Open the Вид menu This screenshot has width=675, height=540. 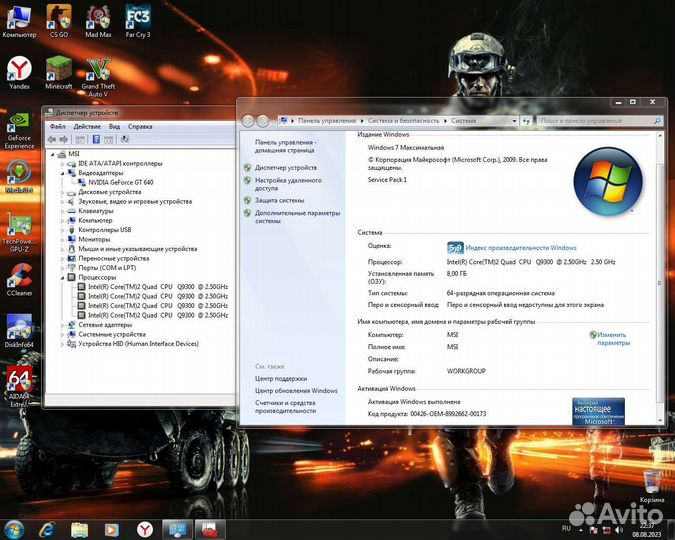click(x=114, y=126)
